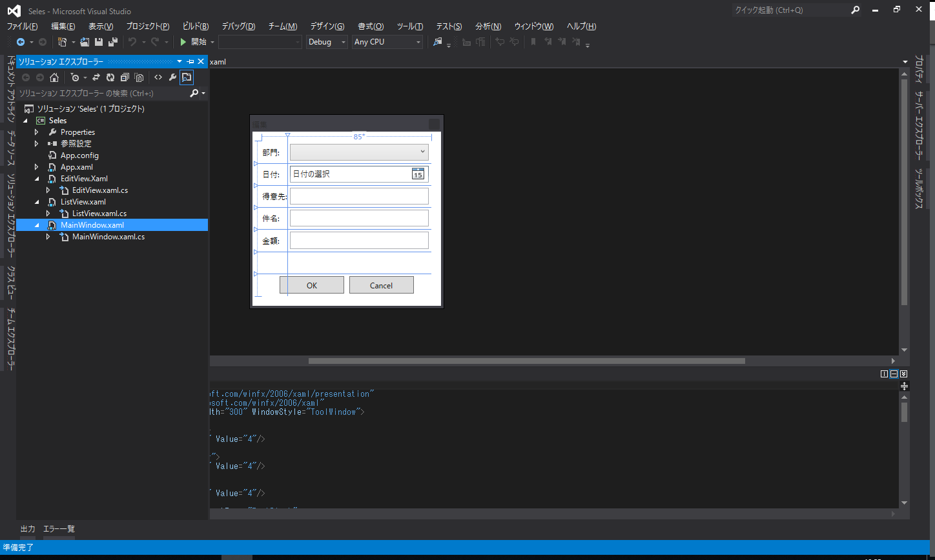935x560 pixels.
Task: Open the サーバー エクスプローラー side tab
Action: (x=918, y=126)
